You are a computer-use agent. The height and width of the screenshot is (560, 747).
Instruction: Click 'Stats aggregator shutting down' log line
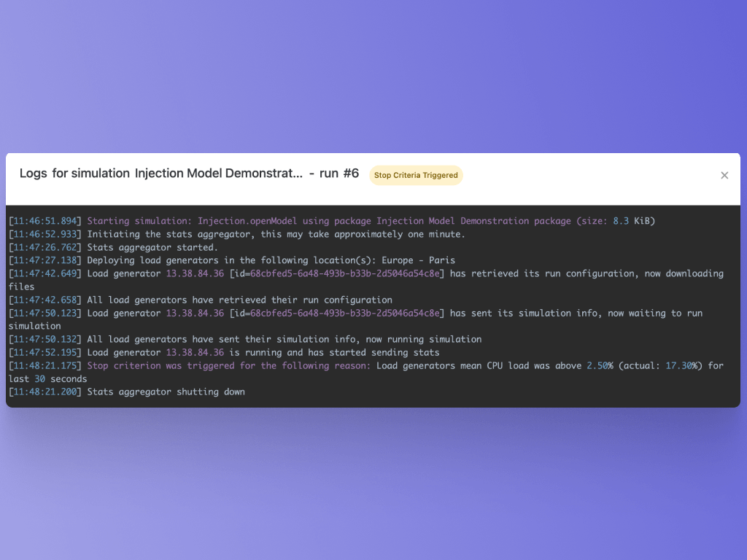pyautogui.click(x=166, y=392)
